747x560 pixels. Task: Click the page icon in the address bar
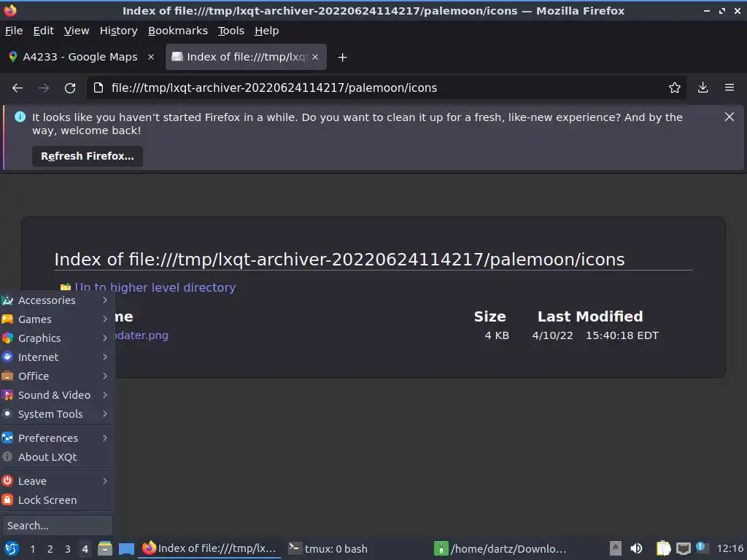click(98, 87)
